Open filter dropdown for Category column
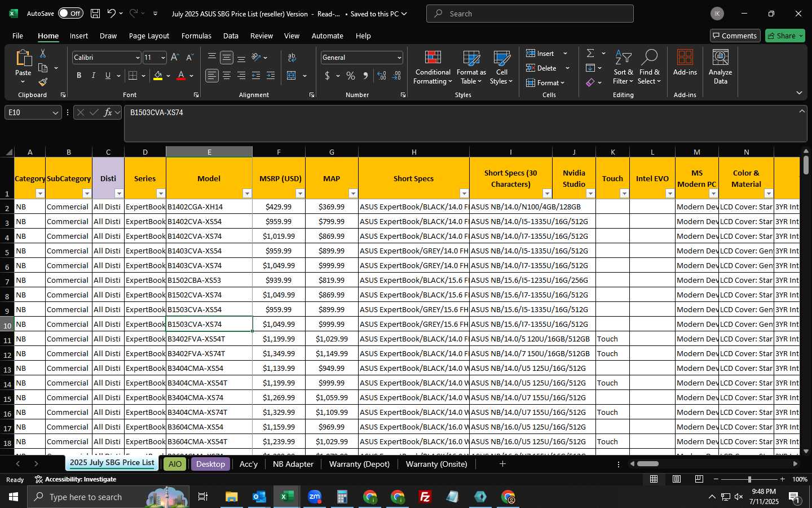Image resolution: width=812 pixels, height=508 pixels. 40,194
